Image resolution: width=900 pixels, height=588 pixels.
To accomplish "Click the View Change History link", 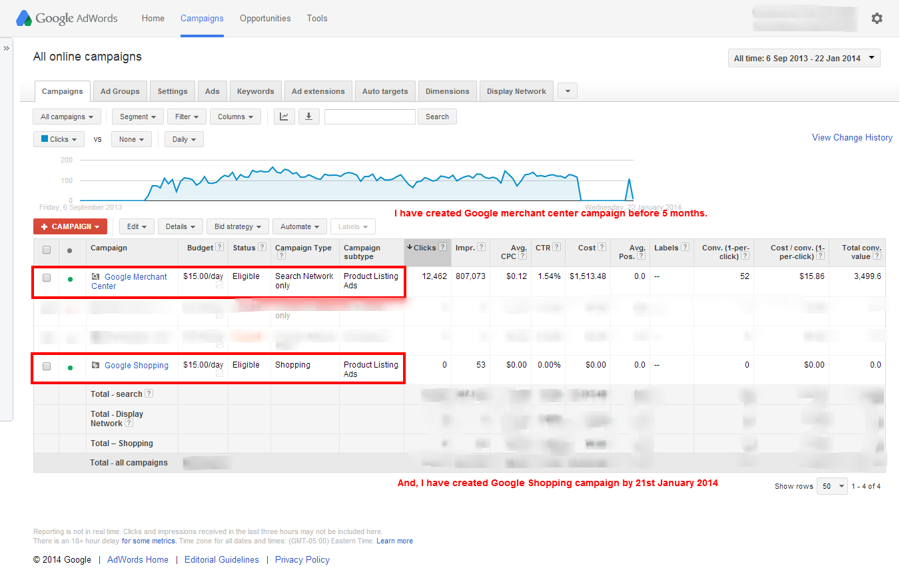I will 852,137.
